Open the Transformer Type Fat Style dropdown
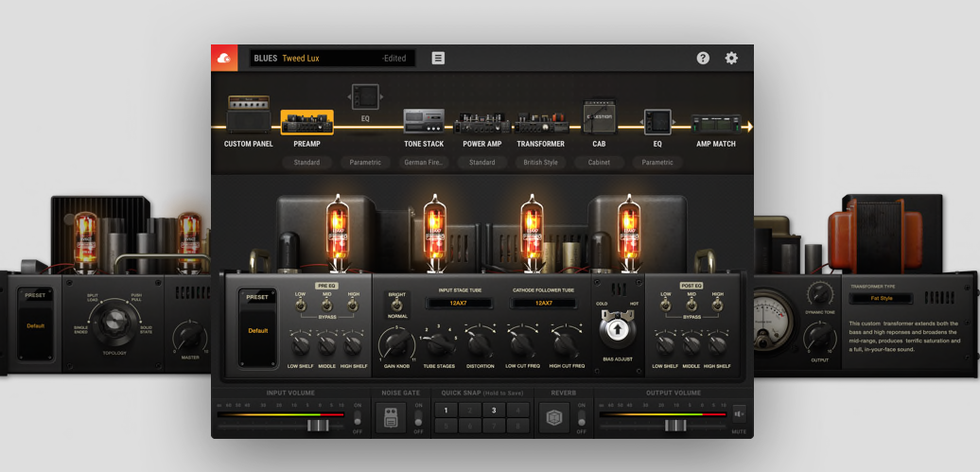This screenshot has height=472, width=980. (x=881, y=298)
